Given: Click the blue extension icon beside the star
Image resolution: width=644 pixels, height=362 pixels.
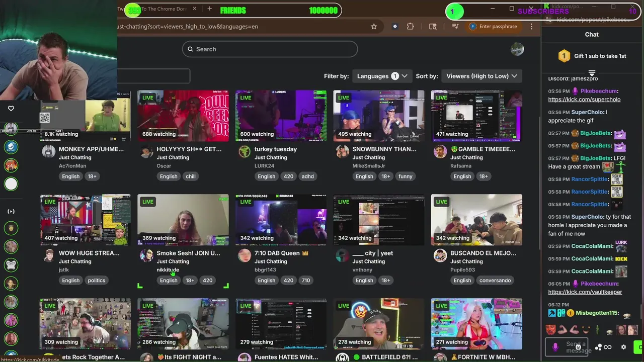Looking at the screenshot, I should [x=395, y=27].
